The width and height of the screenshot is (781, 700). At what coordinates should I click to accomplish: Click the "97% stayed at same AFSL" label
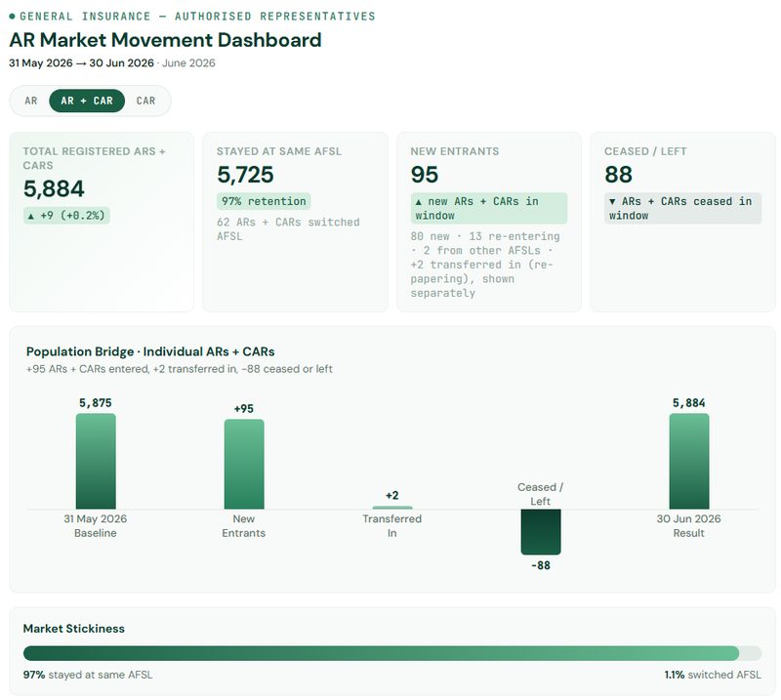click(x=88, y=675)
